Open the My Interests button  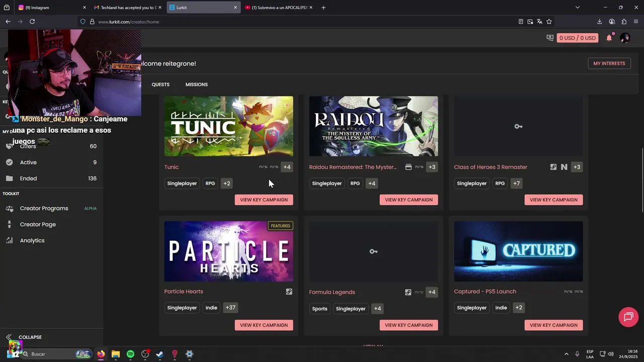tap(609, 63)
